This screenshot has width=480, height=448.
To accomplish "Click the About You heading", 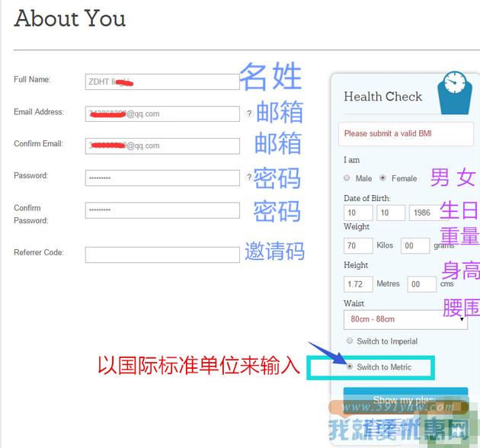I will tap(70, 18).
